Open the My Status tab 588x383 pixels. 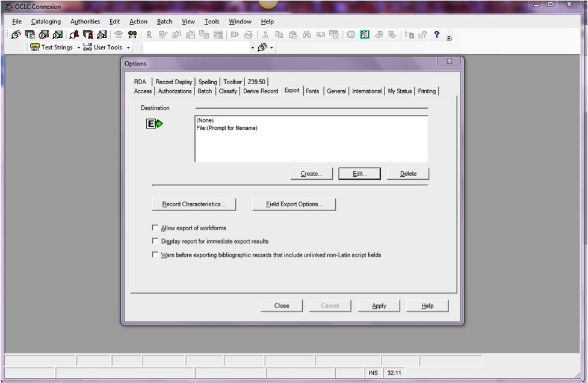click(x=400, y=91)
